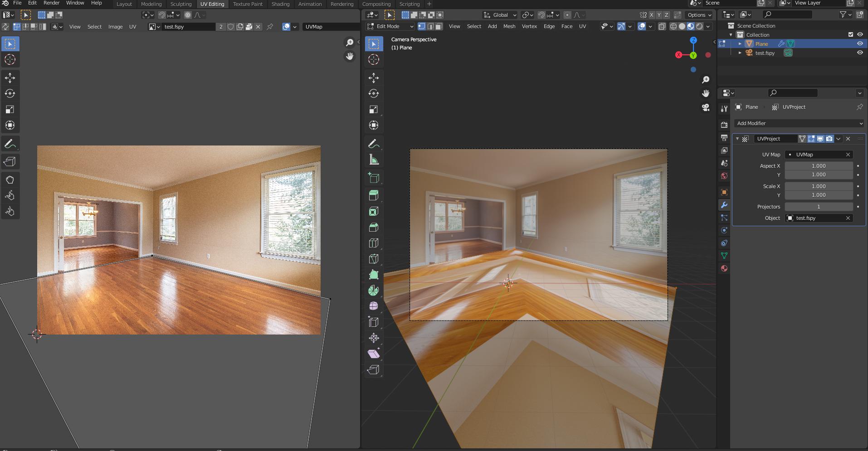This screenshot has width=868, height=451.
Task: Open the UVProject modifier extras dropdown
Action: click(x=839, y=139)
